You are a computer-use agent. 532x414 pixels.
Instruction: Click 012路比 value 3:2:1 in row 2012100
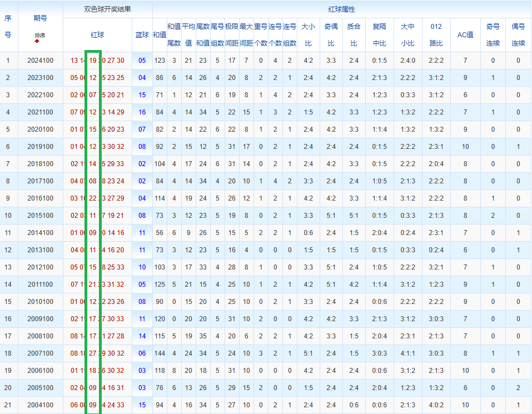click(436, 267)
